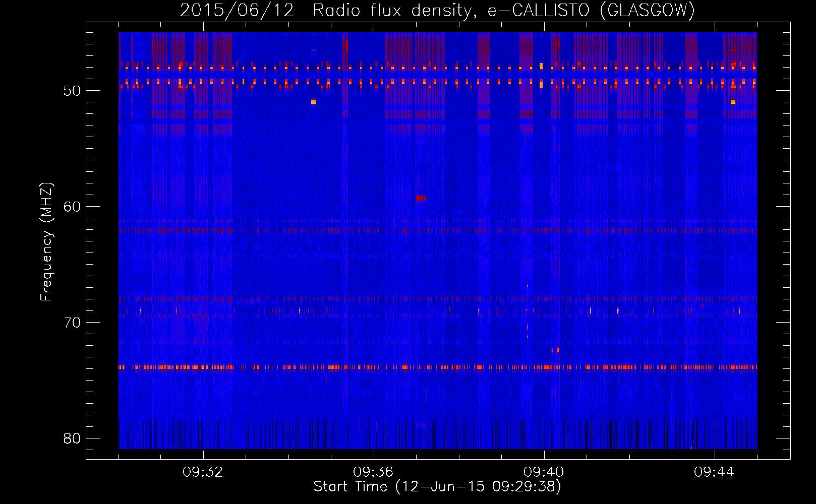This screenshot has width=816, height=504.
Task: Click the 09:32 time tick label
Action: (x=203, y=472)
